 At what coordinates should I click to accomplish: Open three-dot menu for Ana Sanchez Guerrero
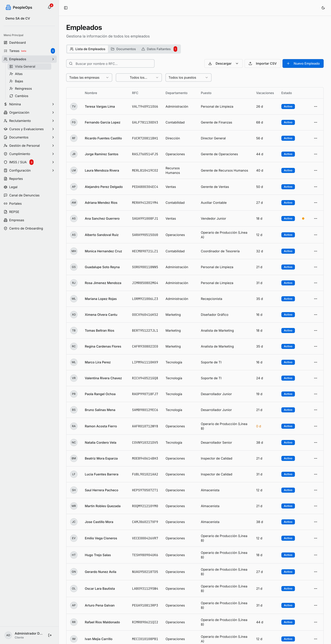tap(315, 218)
